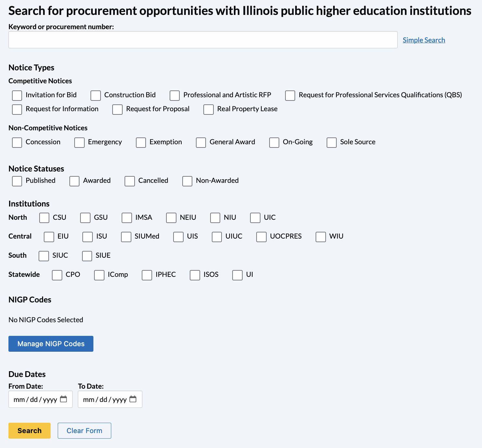Check the On-Going notice checkbox
This screenshot has width=482, height=448.
tap(274, 143)
